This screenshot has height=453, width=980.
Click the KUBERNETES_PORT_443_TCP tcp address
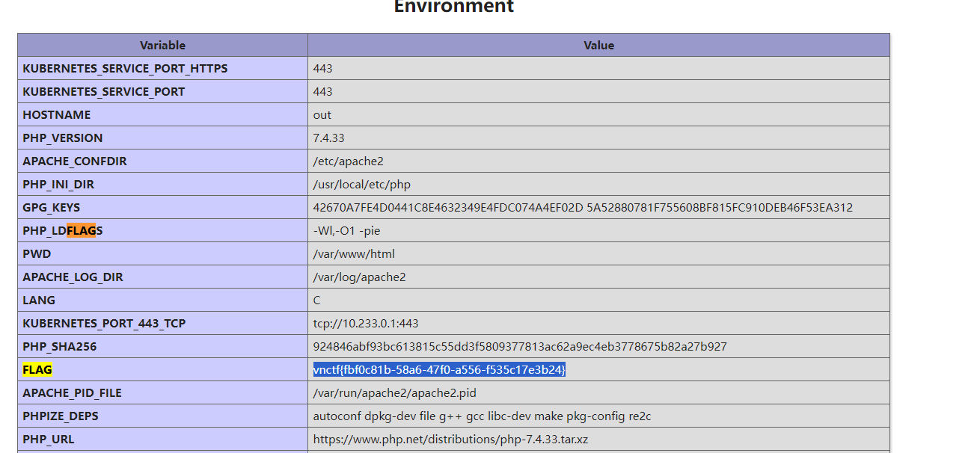pos(366,323)
